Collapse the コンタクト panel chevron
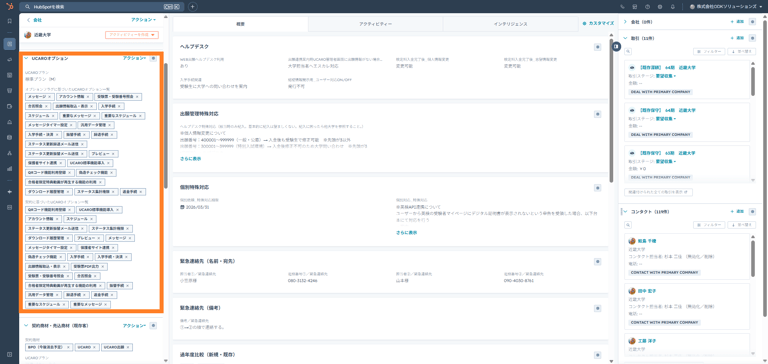768x364 pixels. tap(625, 212)
